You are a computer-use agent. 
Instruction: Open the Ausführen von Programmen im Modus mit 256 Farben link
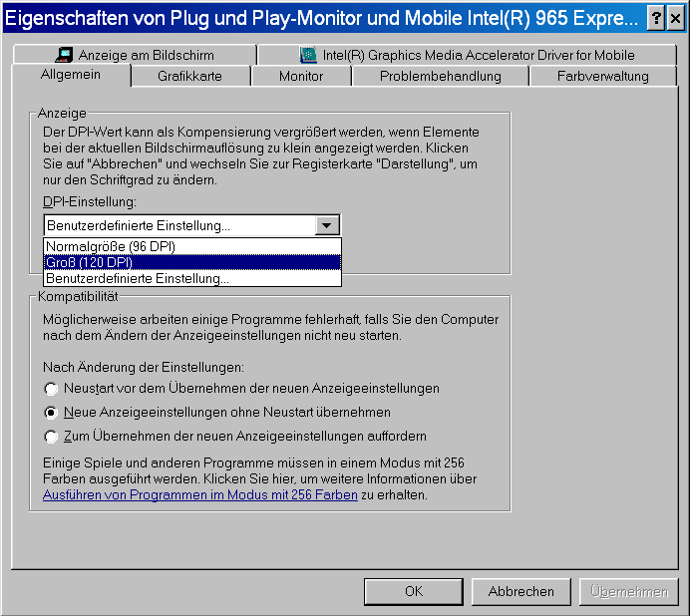pyautogui.click(x=200, y=495)
